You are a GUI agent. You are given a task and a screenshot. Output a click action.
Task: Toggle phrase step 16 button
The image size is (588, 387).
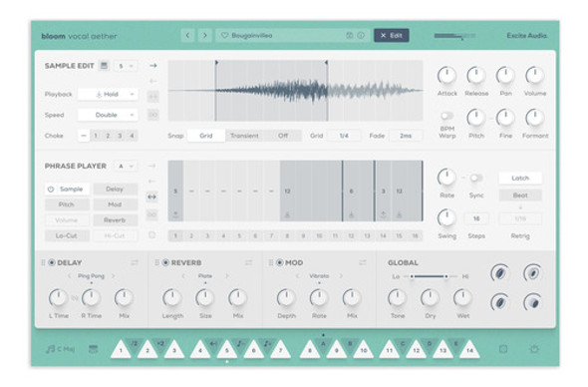[x=416, y=235]
